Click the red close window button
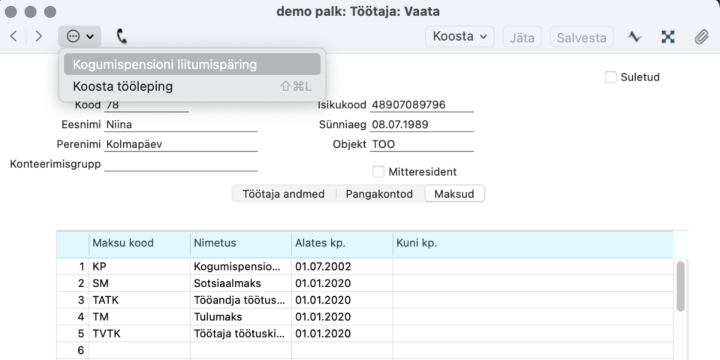720x360 pixels. [11, 11]
